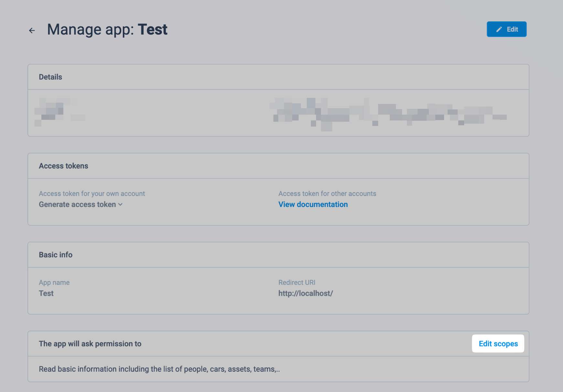Click the Edit scopes button
The height and width of the screenshot is (392, 563).
pyautogui.click(x=498, y=344)
